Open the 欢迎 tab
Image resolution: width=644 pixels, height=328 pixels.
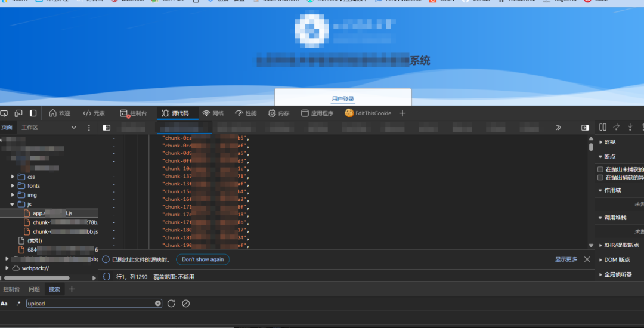[60, 113]
